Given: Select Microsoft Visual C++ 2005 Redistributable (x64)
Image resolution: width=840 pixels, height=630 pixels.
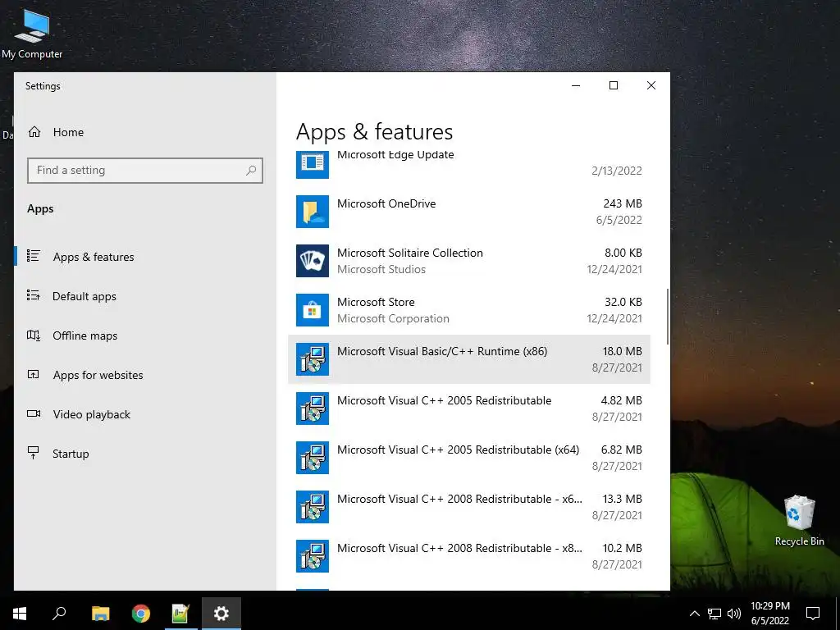Looking at the screenshot, I should tap(468, 458).
